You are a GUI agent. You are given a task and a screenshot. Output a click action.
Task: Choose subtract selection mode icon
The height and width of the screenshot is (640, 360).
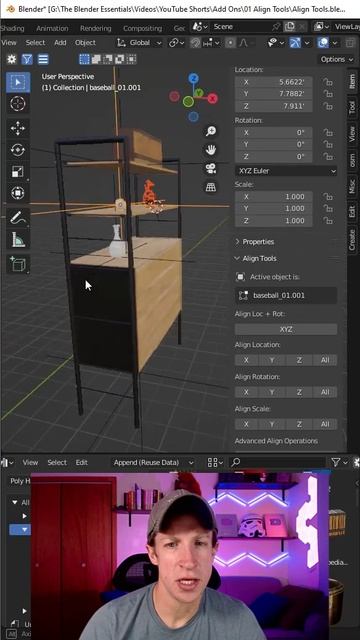[108, 59]
